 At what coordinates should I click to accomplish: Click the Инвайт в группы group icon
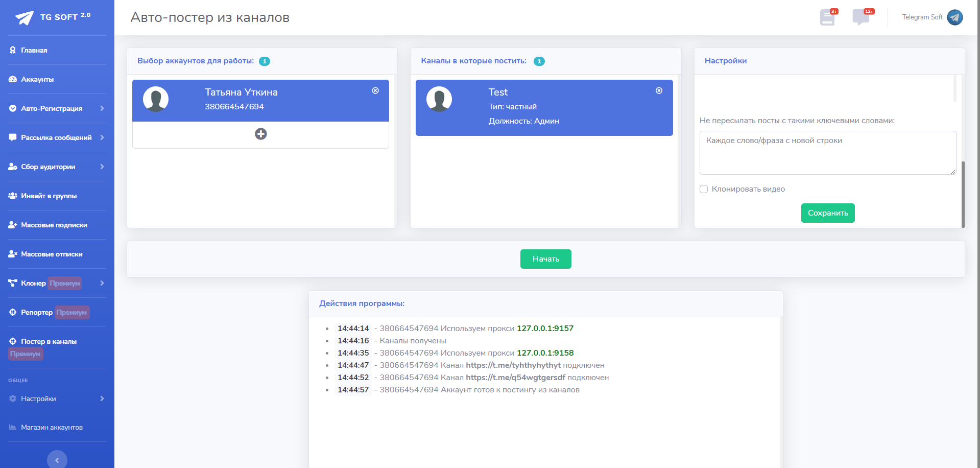coord(13,196)
